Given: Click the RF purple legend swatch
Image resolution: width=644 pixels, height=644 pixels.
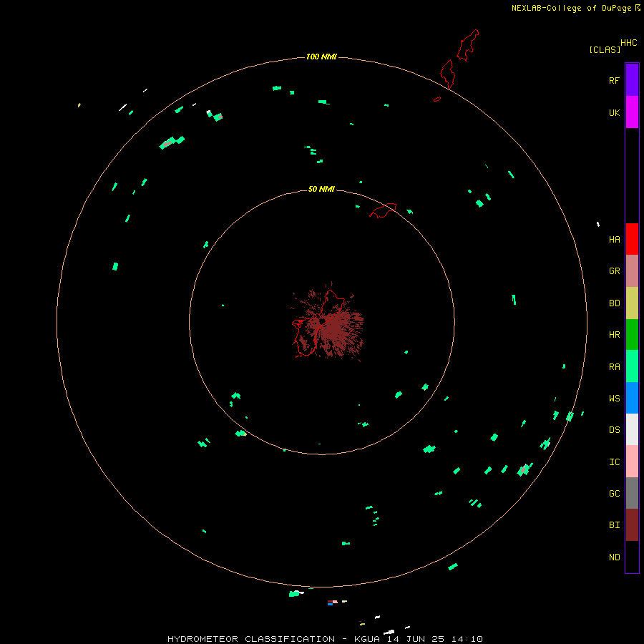Looking at the screenshot, I should click(632, 80).
